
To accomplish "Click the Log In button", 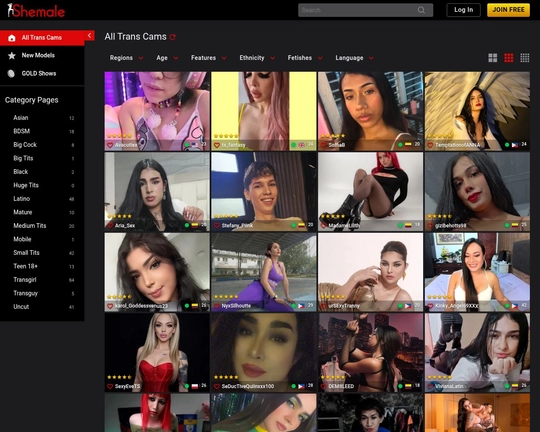I will point(463,10).
